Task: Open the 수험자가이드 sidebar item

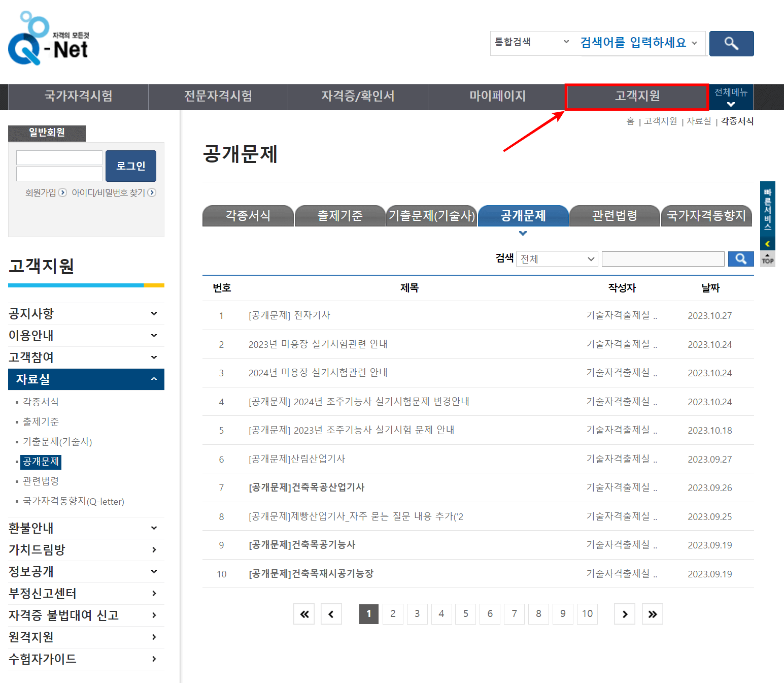Action: point(86,659)
